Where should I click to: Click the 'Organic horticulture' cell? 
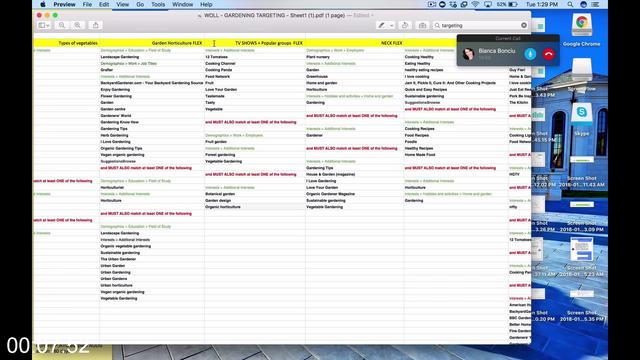(x=223, y=207)
